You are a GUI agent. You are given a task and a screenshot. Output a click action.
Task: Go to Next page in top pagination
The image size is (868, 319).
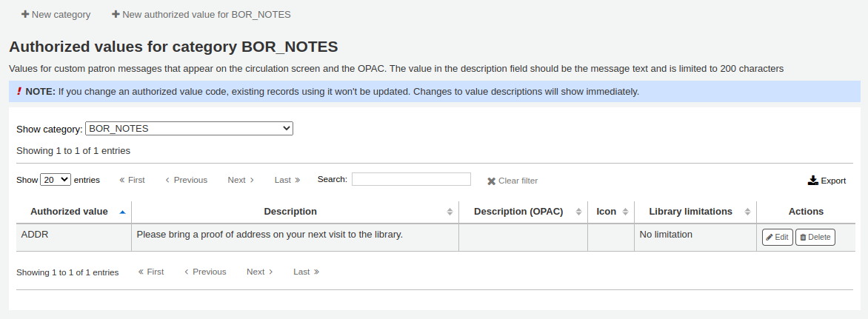241,180
